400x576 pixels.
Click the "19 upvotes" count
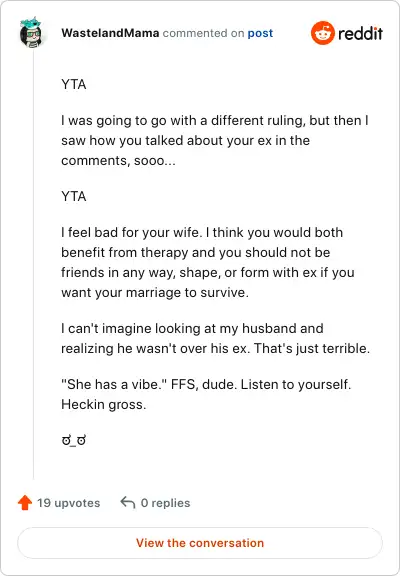(x=68, y=503)
